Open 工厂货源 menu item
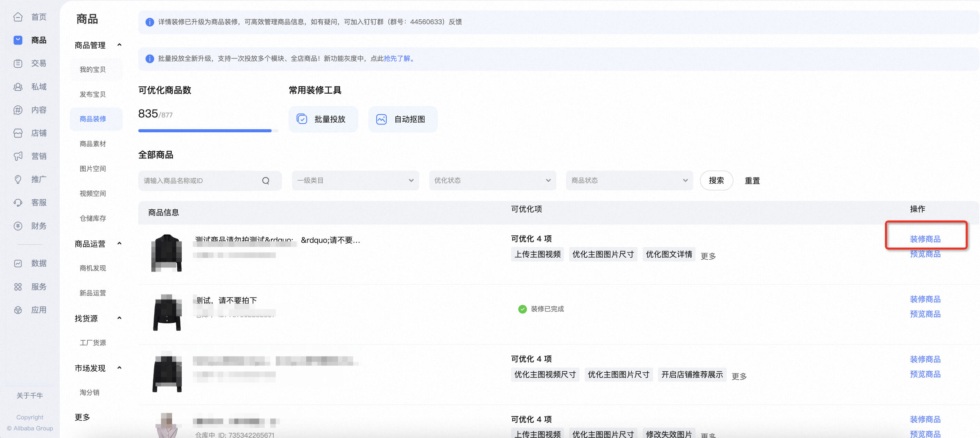The height and width of the screenshot is (438, 980). click(x=93, y=343)
